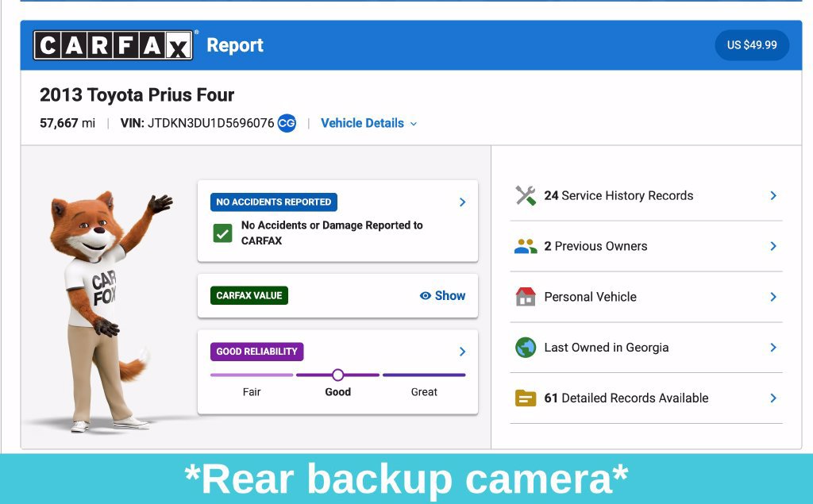
Task: Open chevron for 61 Detailed Records Available
Action: pos(773,398)
